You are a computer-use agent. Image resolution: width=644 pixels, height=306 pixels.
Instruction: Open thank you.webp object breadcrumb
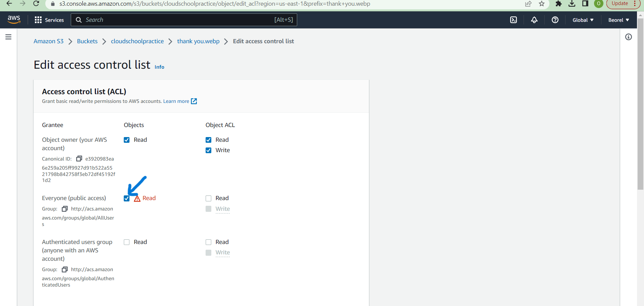pyautogui.click(x=198, y=41)
